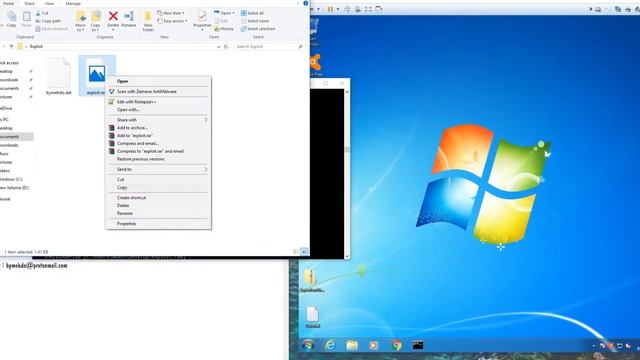This screenshot has height=360, width=640.
Task: Open the Start orb in Windows 7
Action: point(308,345)
